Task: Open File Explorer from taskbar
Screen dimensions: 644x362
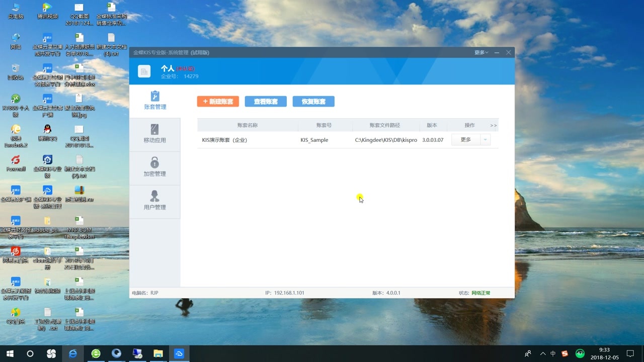Action: click(x=158, y=353)
